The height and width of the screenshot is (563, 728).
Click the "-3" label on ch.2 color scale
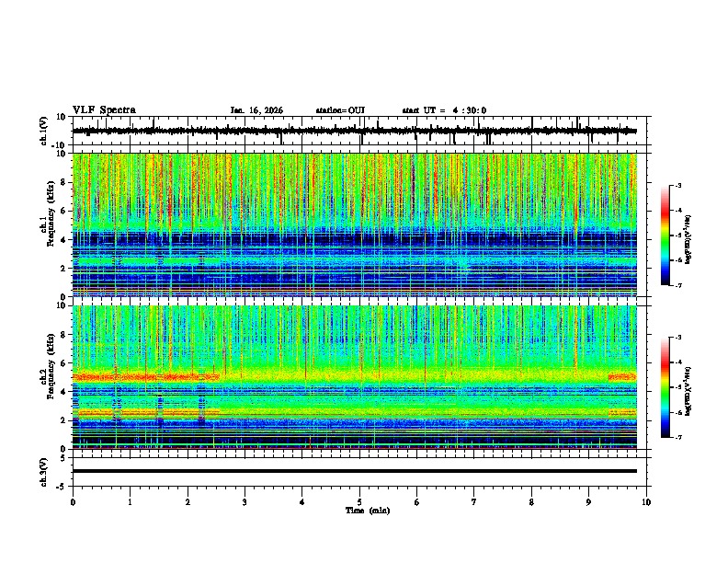pos(678,338)
